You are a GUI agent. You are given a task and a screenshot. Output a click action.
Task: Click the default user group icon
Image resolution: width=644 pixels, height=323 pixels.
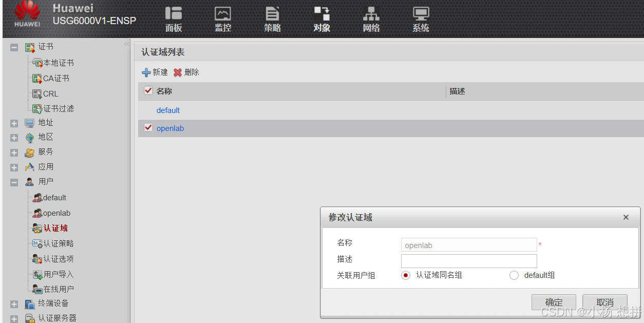pos(37,198)
